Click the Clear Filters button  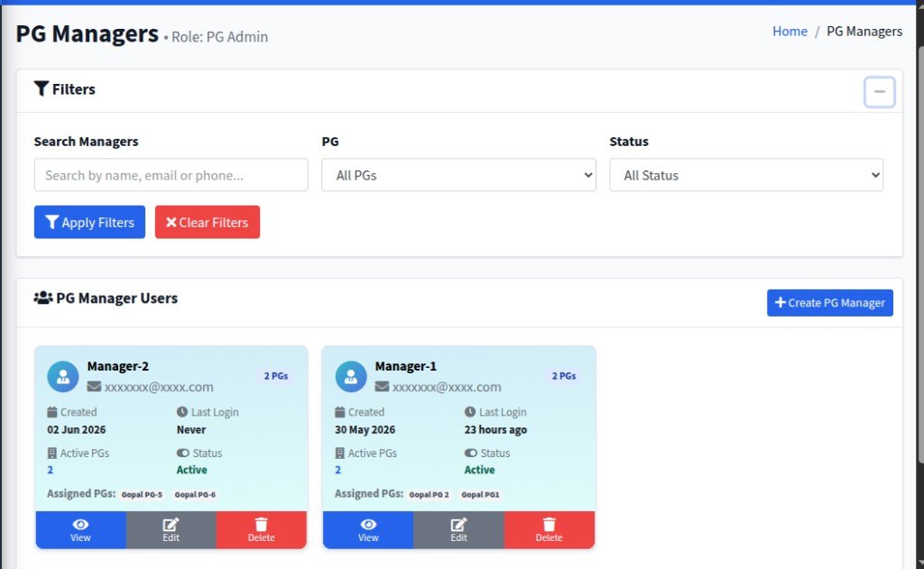208,222
